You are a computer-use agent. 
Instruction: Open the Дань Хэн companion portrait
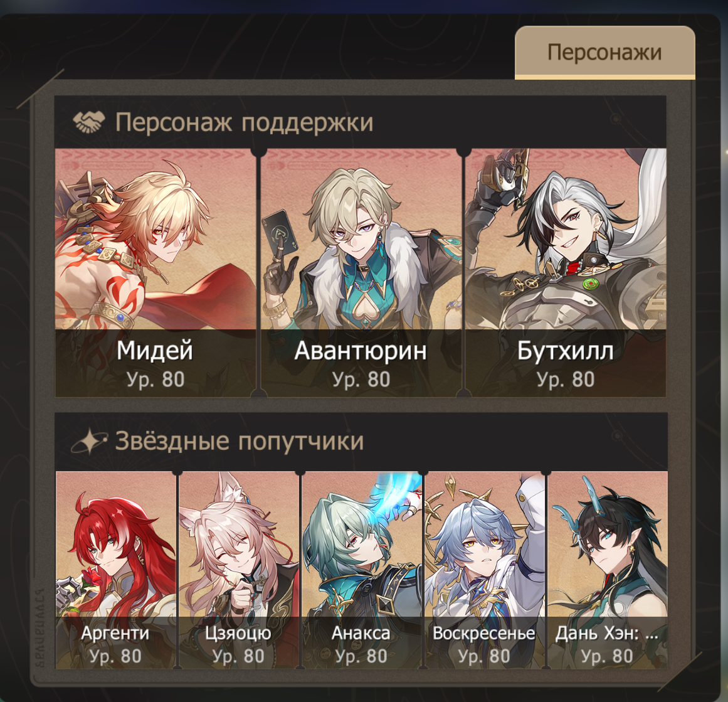[607, 570]
